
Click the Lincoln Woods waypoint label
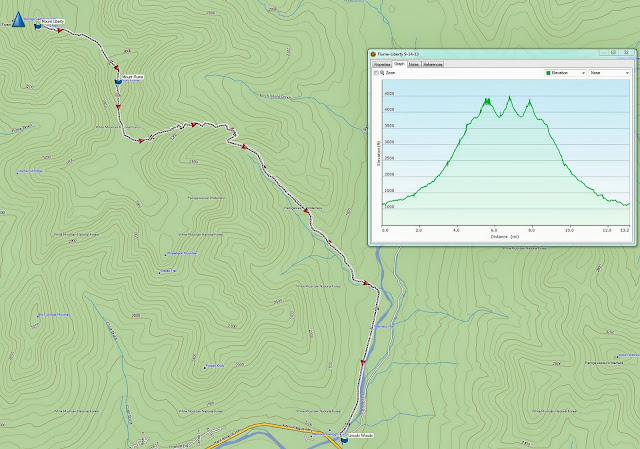point(361,436)
